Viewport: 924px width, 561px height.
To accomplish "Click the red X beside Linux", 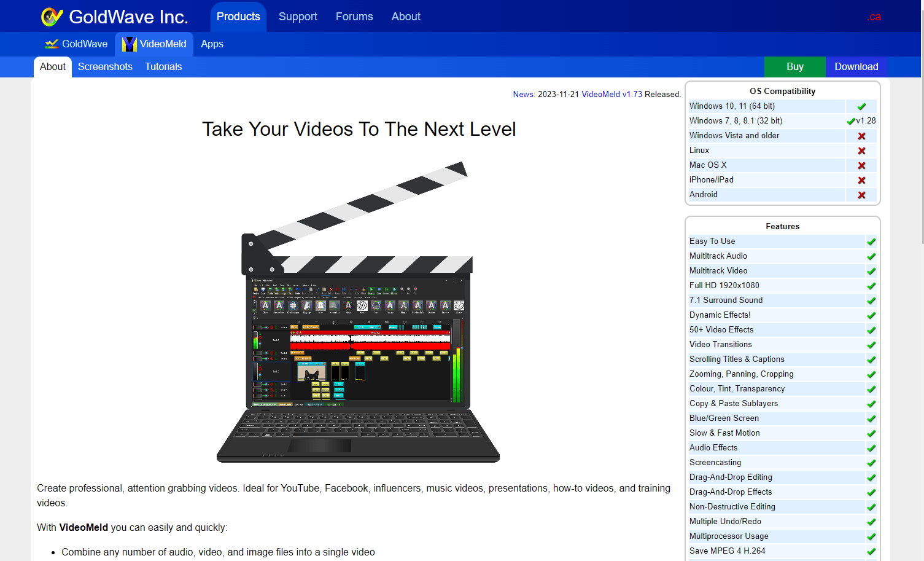I will pos(861,151).
